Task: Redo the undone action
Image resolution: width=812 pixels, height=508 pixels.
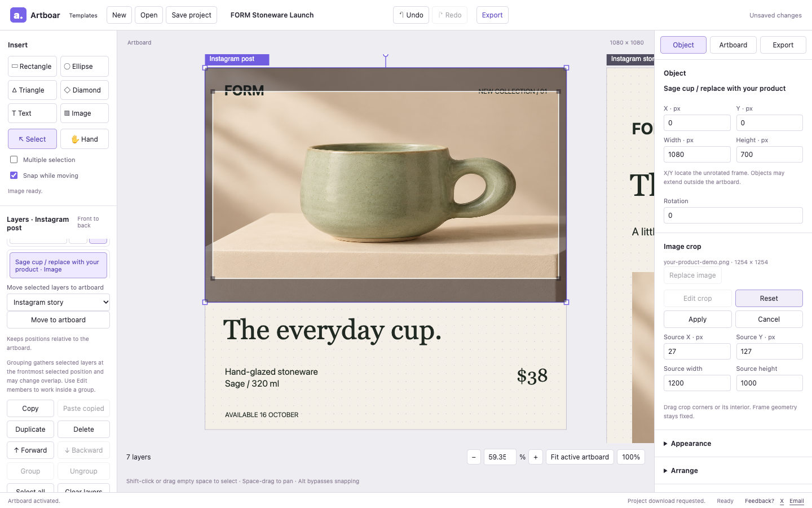Action: pyautogui.click(x=449, y=15)
